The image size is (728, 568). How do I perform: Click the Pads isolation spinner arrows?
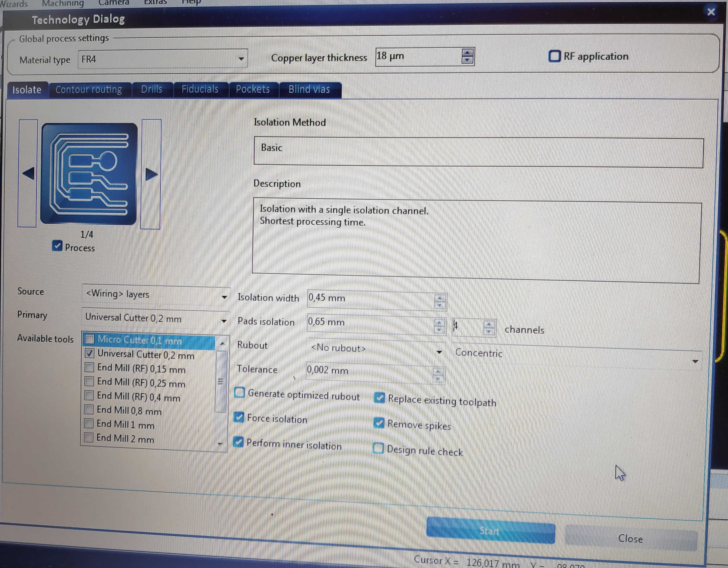[439, 326]
